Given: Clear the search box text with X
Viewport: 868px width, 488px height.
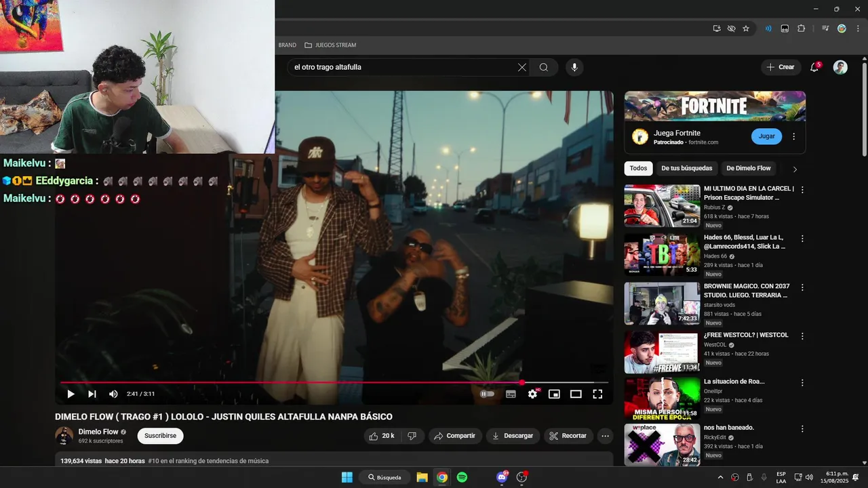Looking at the screenshot, I should (x=522, y=67).
